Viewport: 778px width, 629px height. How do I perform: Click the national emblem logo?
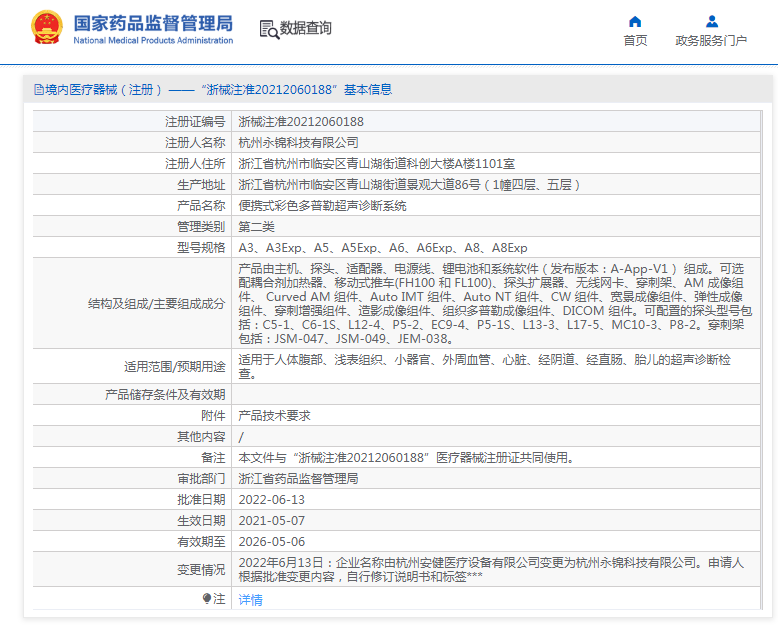click(45, 27)
